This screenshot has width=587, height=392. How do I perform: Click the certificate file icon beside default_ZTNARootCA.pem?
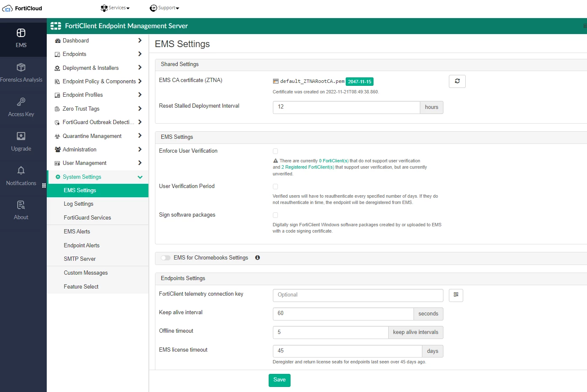coord(276,82)
